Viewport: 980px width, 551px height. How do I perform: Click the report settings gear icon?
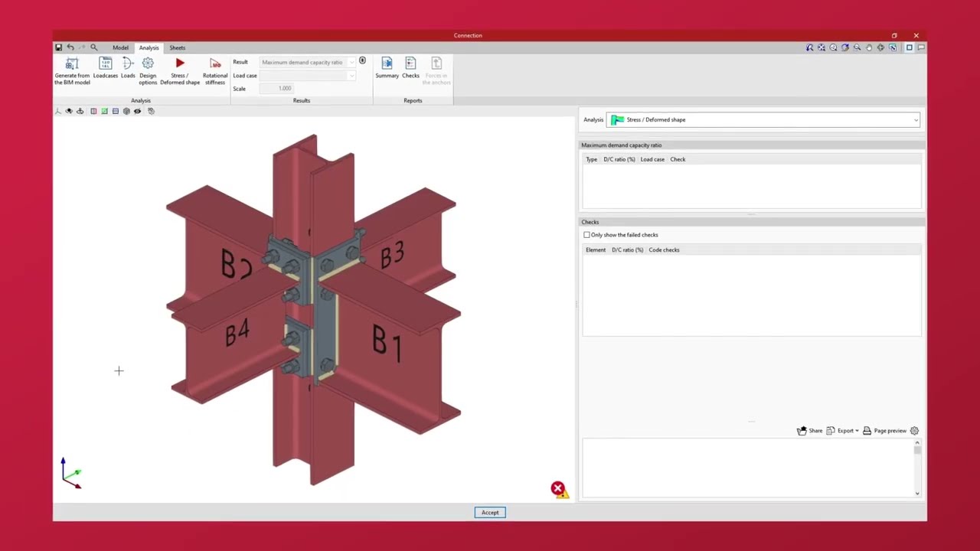914,431
